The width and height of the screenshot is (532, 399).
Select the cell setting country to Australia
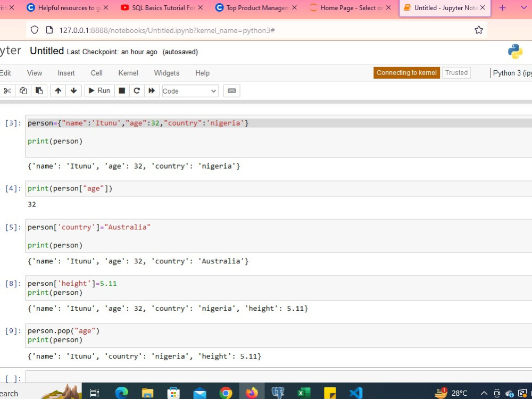(278, 236)
